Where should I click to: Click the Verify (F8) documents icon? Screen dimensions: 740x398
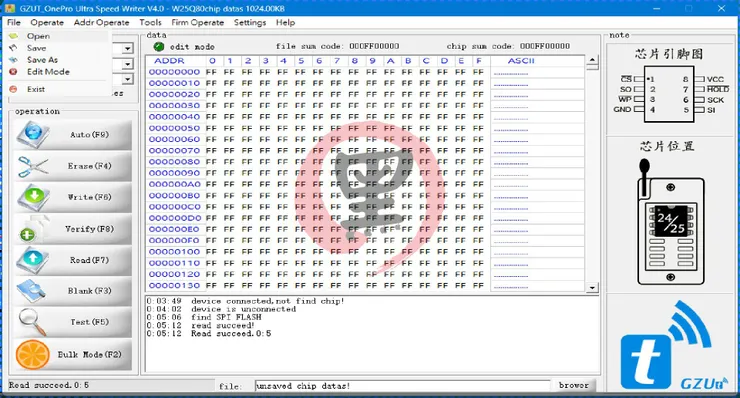coord(33,229)
